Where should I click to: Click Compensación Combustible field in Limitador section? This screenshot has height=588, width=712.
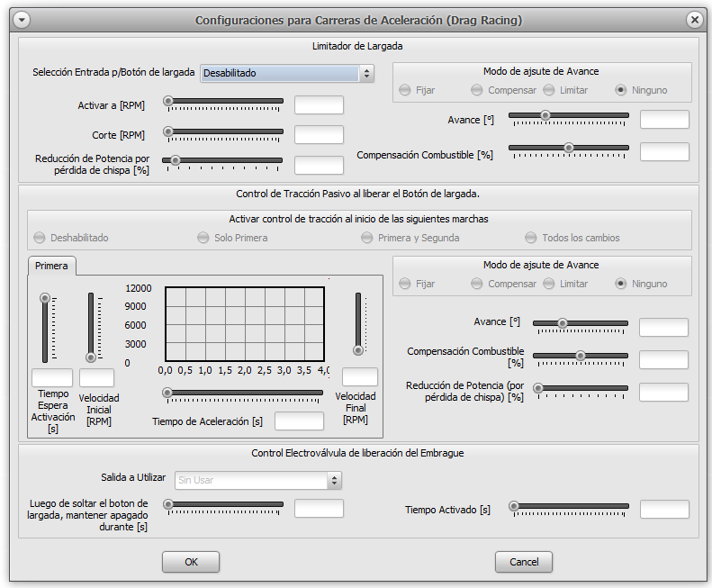tap(664, 152)
